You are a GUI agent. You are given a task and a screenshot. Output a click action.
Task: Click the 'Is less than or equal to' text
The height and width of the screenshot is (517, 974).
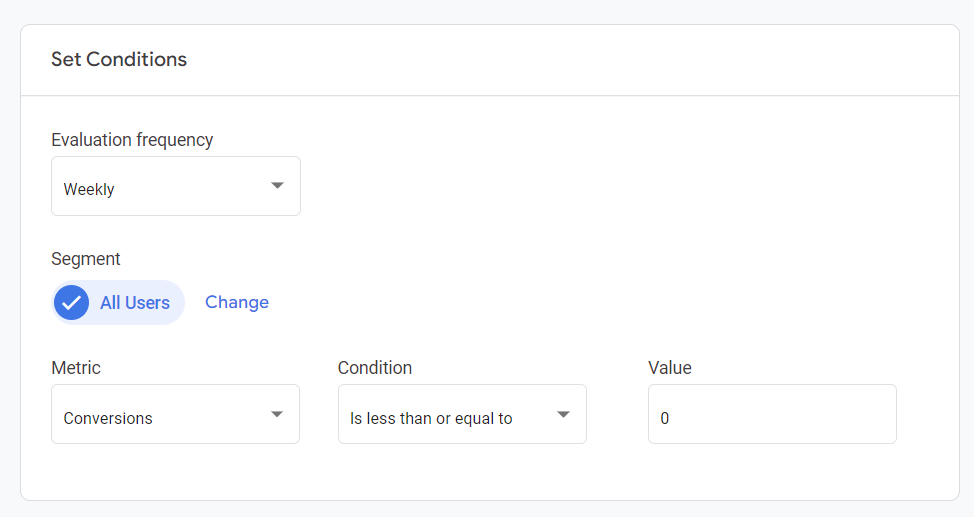tap(431, 418)
